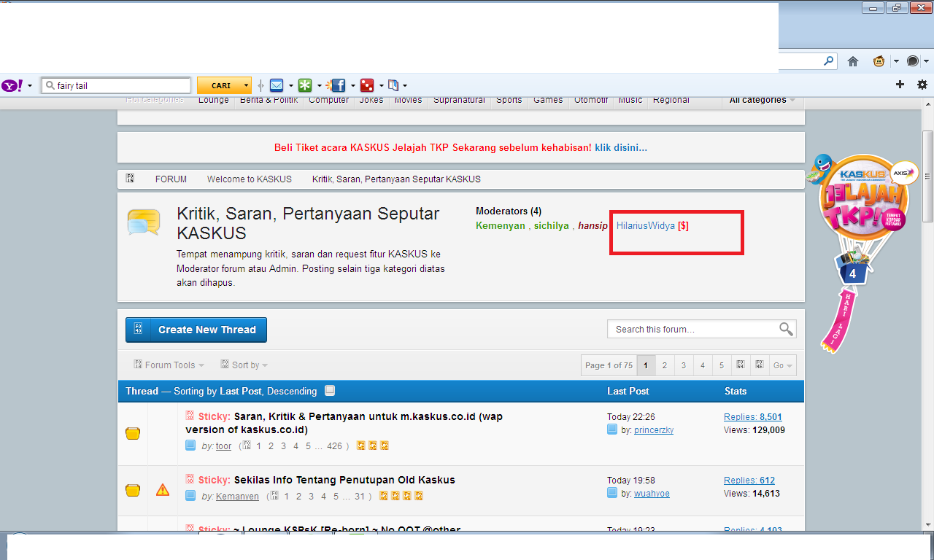
Task: Open moderator Kemenyan profile link
Action: [500, 226]
